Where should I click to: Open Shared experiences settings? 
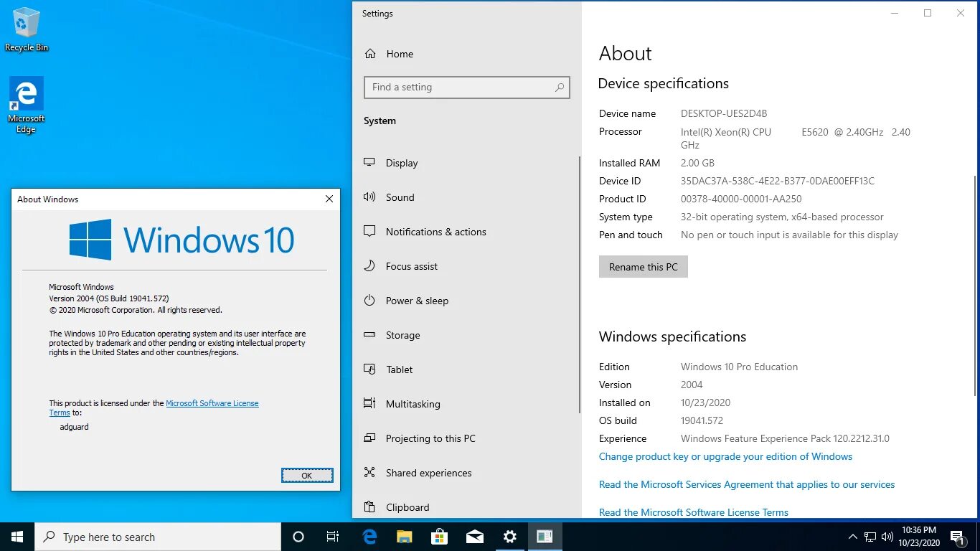(429, 473)
